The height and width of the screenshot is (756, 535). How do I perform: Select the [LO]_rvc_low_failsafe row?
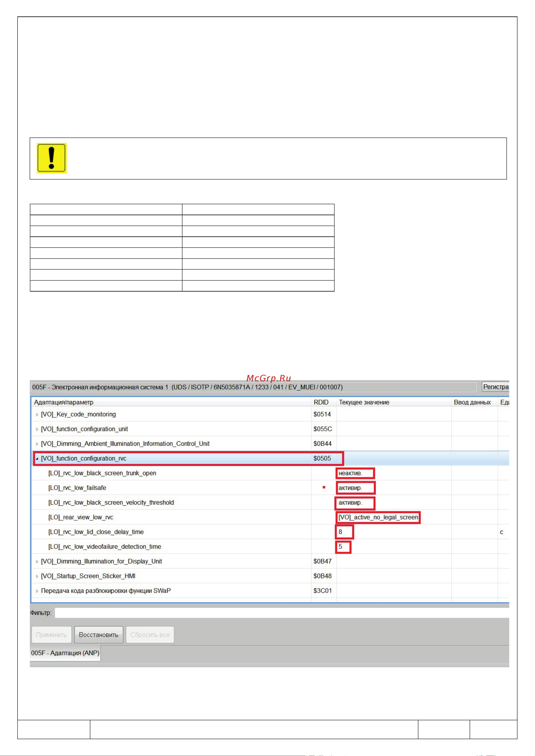point(271,488)
